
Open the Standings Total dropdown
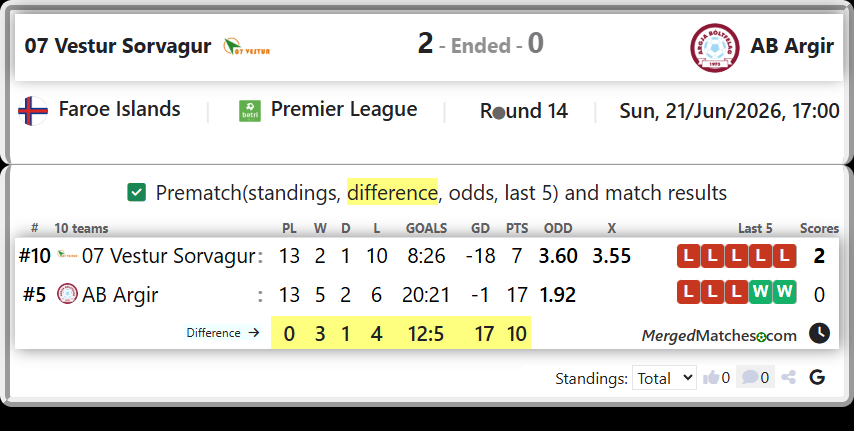point(664,378)
